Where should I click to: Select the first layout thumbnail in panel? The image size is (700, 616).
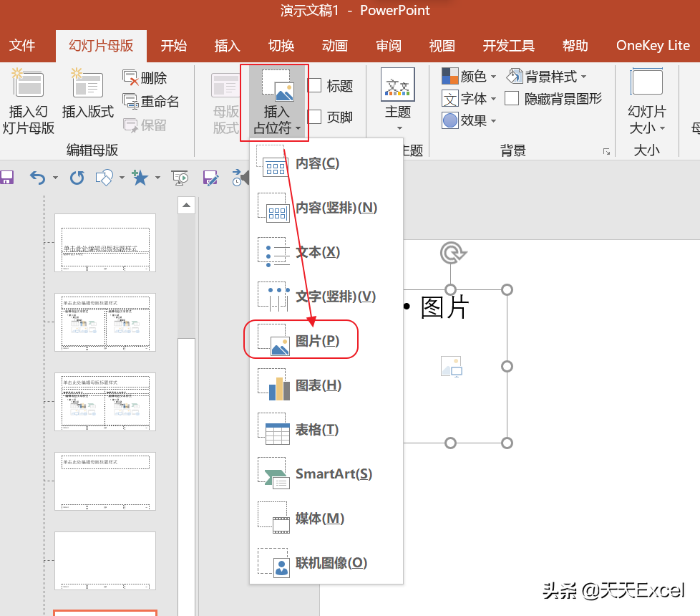[105, 243]
